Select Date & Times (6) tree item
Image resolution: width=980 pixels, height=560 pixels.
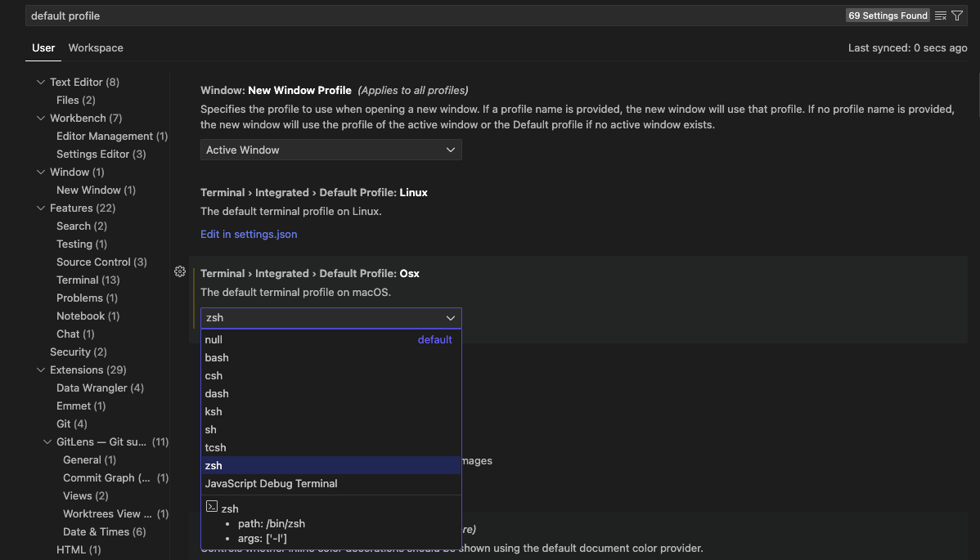pos(105,532)
